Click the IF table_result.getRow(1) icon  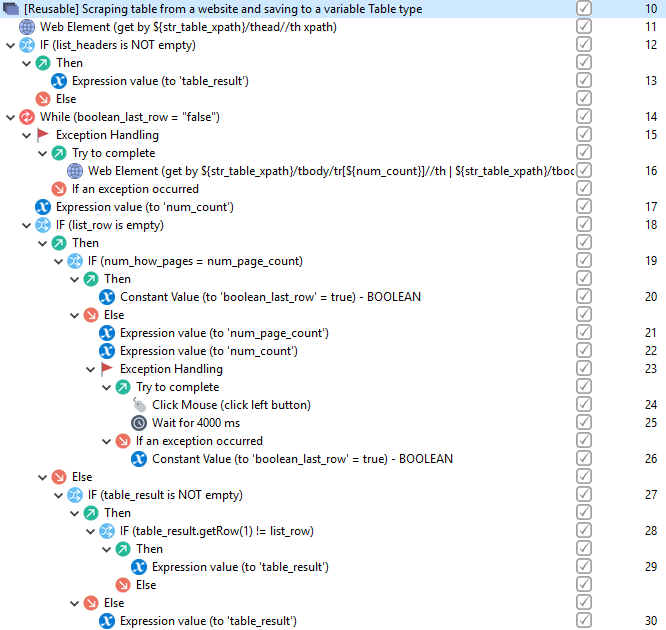click(107, 531)
